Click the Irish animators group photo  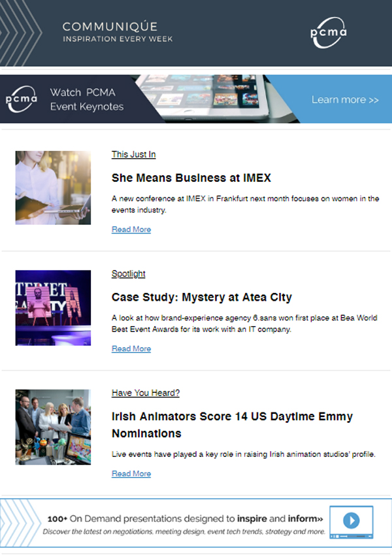coord(53,428)
